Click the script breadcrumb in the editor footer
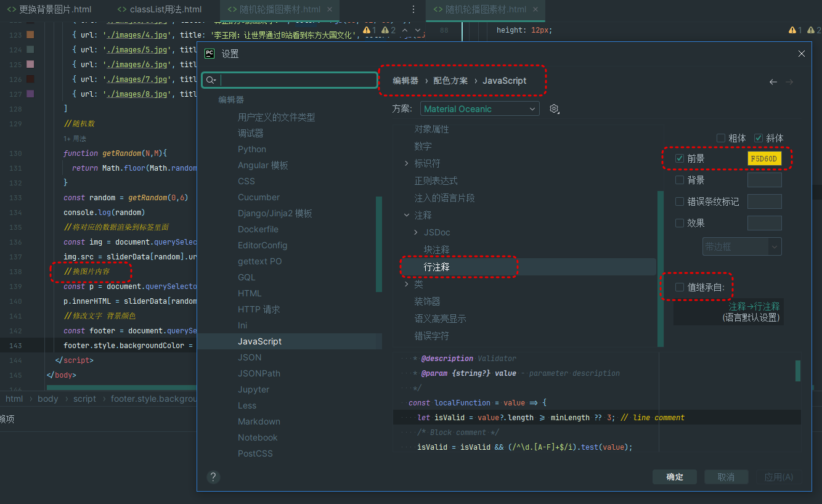Image resolution: width=822 pixels, height=504 pixels. pos(84,399)
